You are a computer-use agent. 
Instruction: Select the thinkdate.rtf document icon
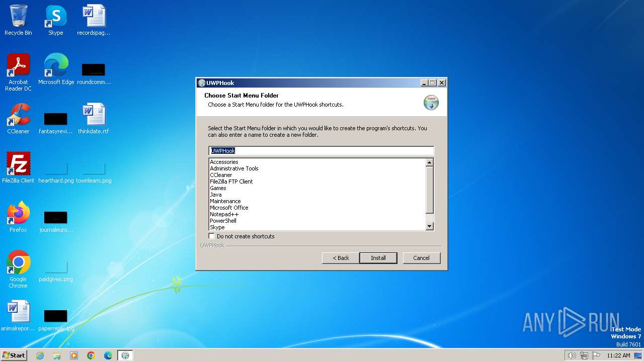94,119
